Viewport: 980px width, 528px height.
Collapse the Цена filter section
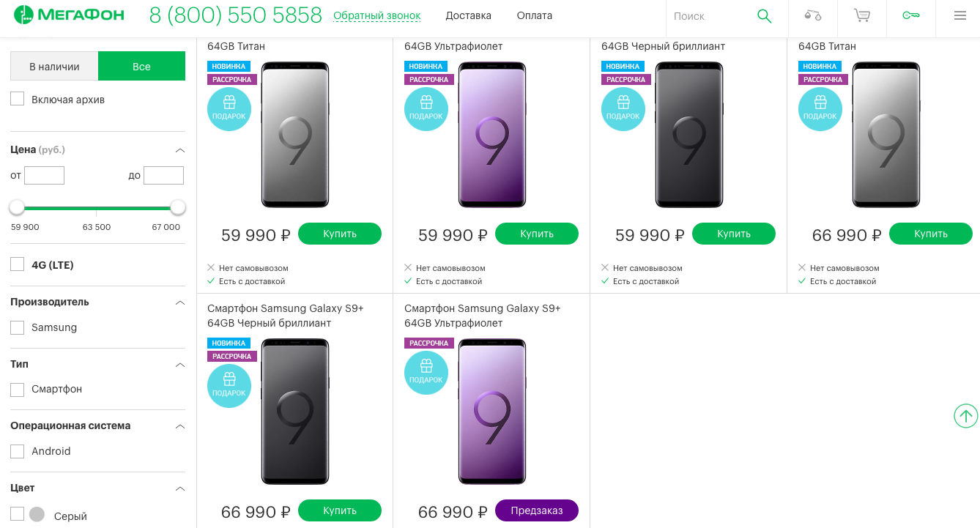pyautogui.click(x=179, y=150)
